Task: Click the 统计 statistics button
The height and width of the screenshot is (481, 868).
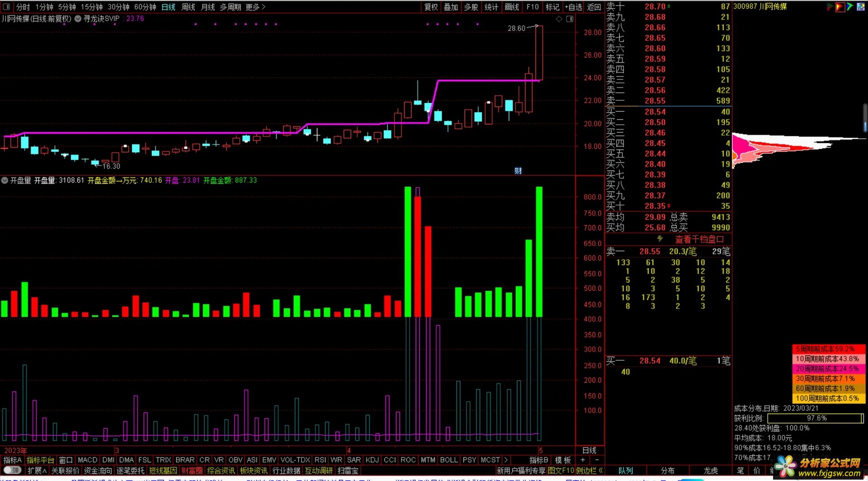Action: coord(491,7)
